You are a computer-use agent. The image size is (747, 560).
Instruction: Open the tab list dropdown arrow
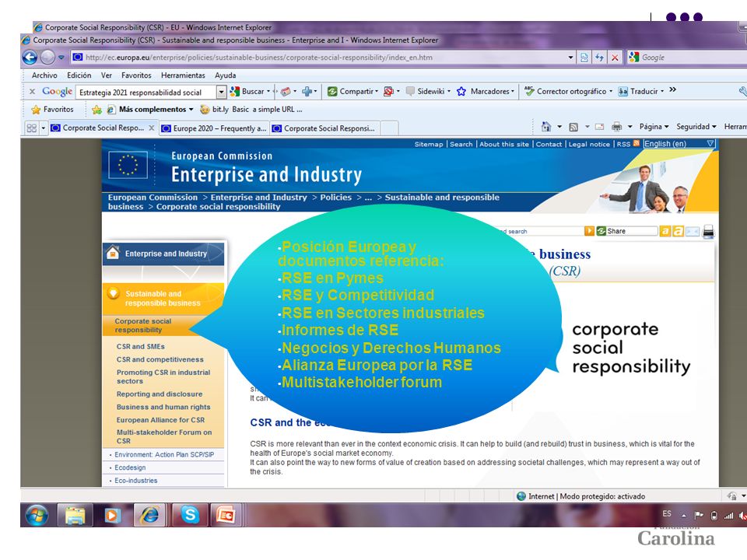click(44, 128)
